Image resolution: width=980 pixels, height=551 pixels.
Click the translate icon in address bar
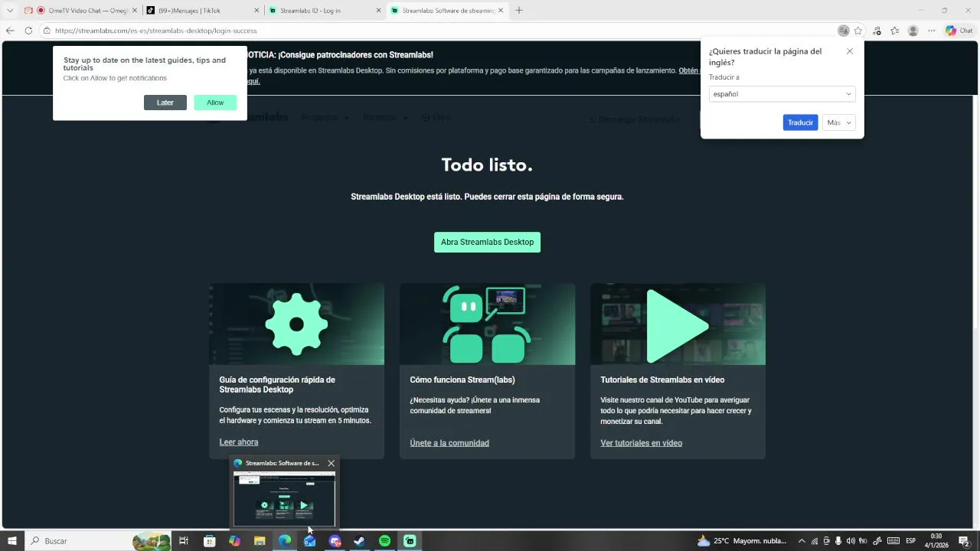843,31
